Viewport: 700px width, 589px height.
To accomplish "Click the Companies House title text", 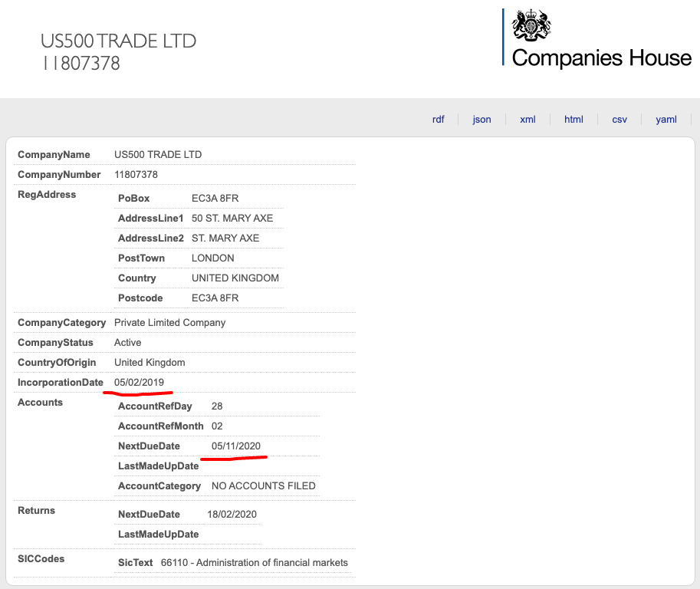I will pos(601,58).
